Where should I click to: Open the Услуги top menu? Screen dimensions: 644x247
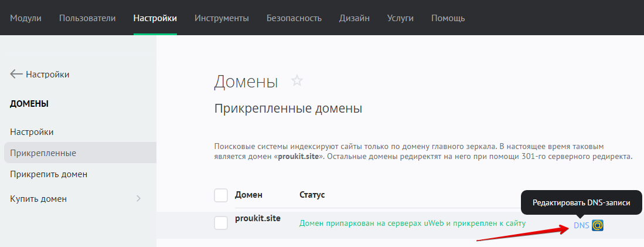click(x=400, y=18)
